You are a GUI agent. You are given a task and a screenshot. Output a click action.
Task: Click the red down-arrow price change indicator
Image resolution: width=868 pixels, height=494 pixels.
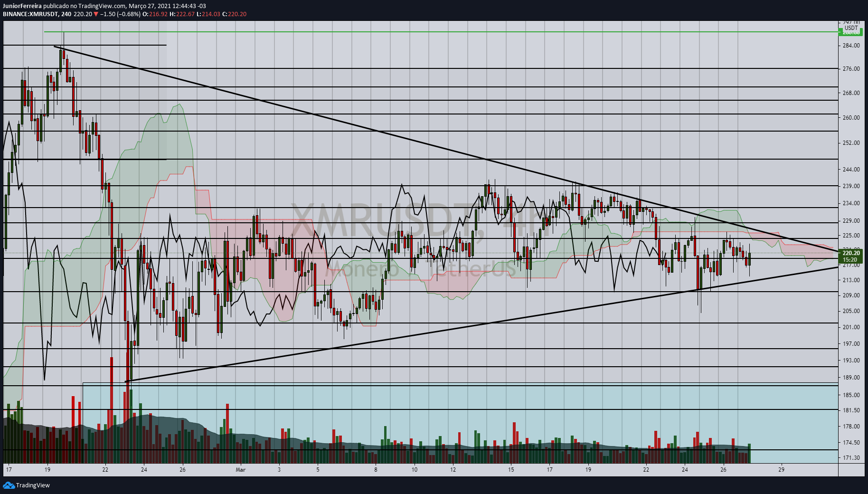[x=96, y=14]
